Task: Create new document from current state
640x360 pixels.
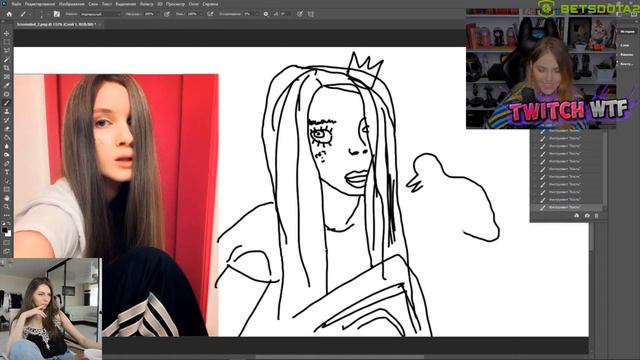Action: pyautogui.click(x=576, y=216)
